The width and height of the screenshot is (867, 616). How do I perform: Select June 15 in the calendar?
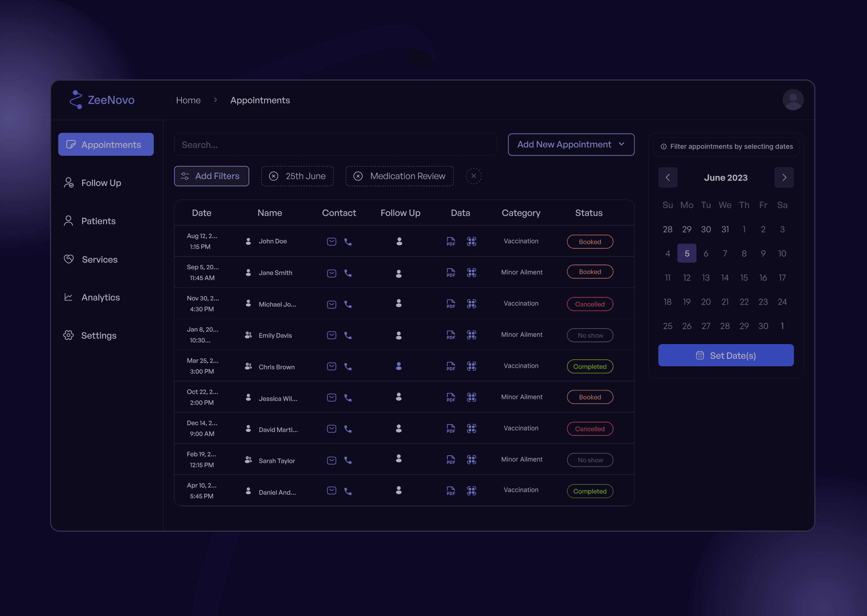click(744, 278)
